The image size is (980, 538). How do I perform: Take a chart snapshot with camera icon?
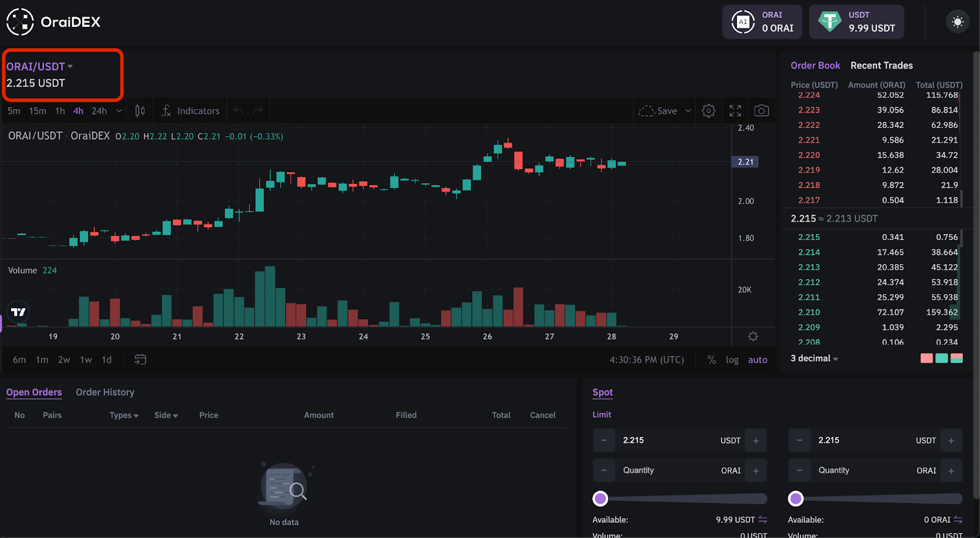761,111
